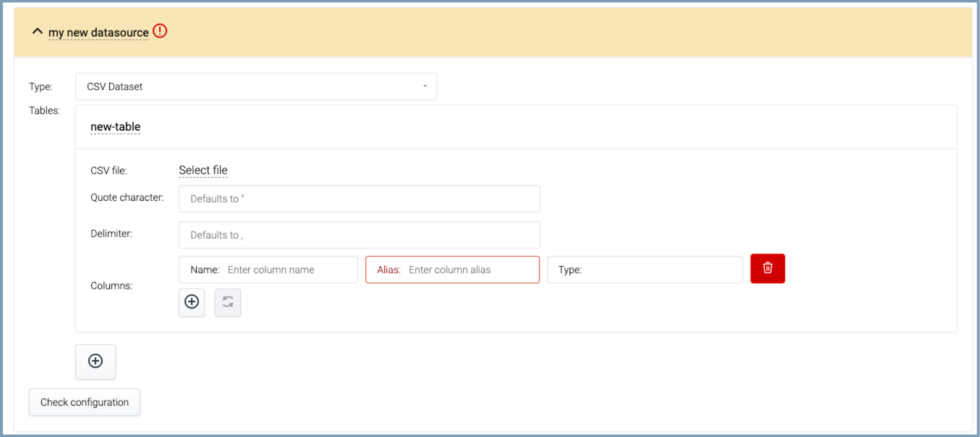
Task: Focus the Delimiter input field
Action: coord(359,235)
